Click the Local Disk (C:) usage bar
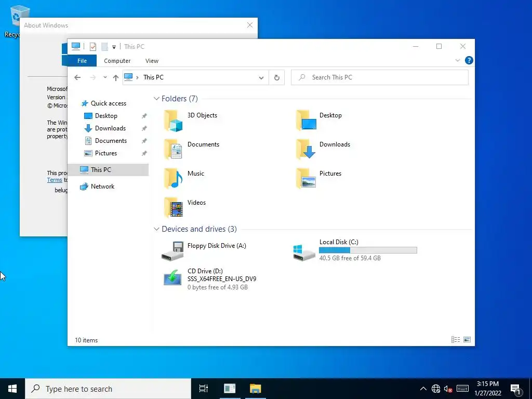 click(x=368, y=250)
